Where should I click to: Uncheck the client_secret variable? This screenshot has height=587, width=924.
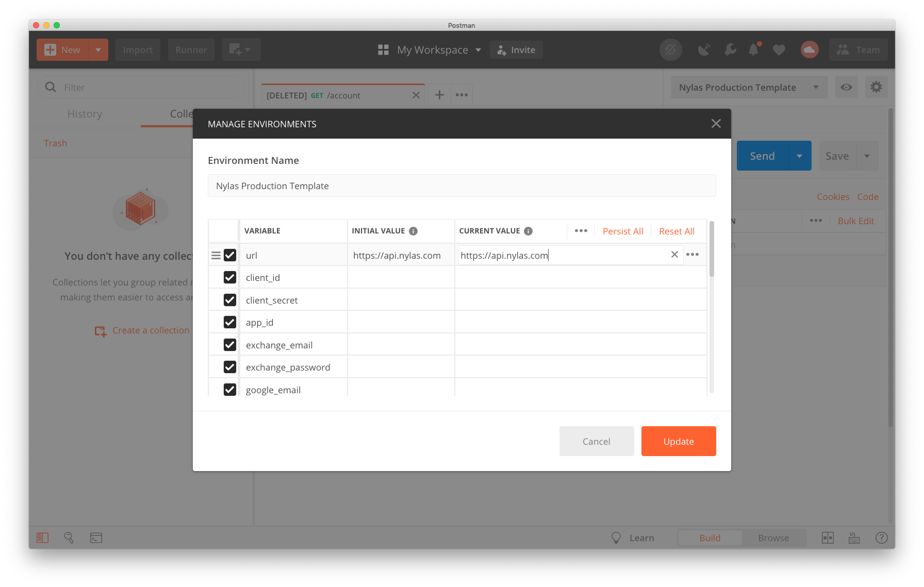pyautogui.click(x=230, y=300)
